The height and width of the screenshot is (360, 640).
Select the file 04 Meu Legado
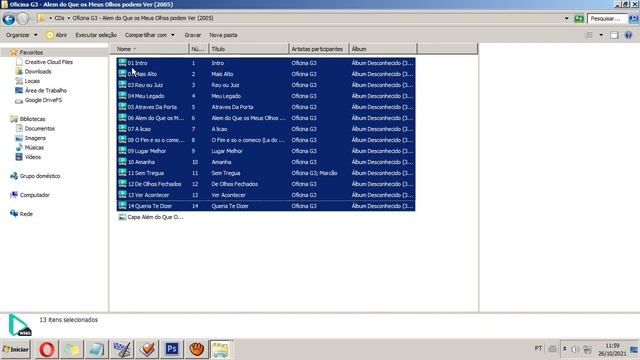point(146,96)
